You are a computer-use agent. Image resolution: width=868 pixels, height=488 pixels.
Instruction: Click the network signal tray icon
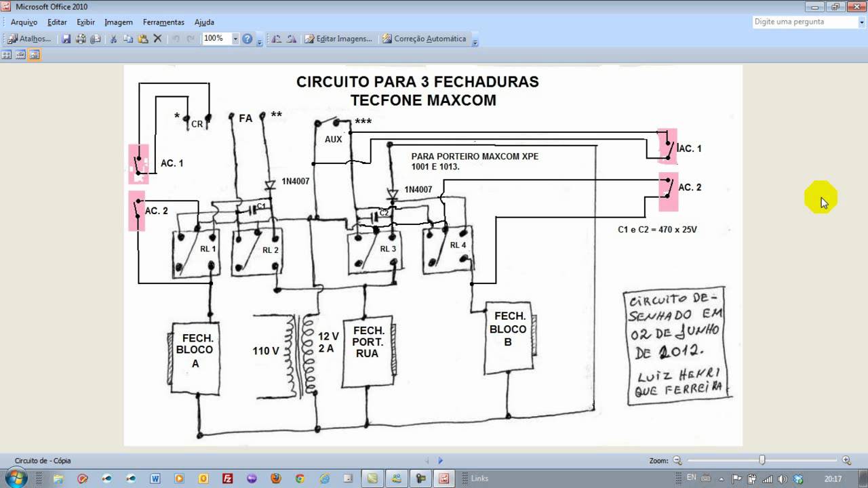768,479
